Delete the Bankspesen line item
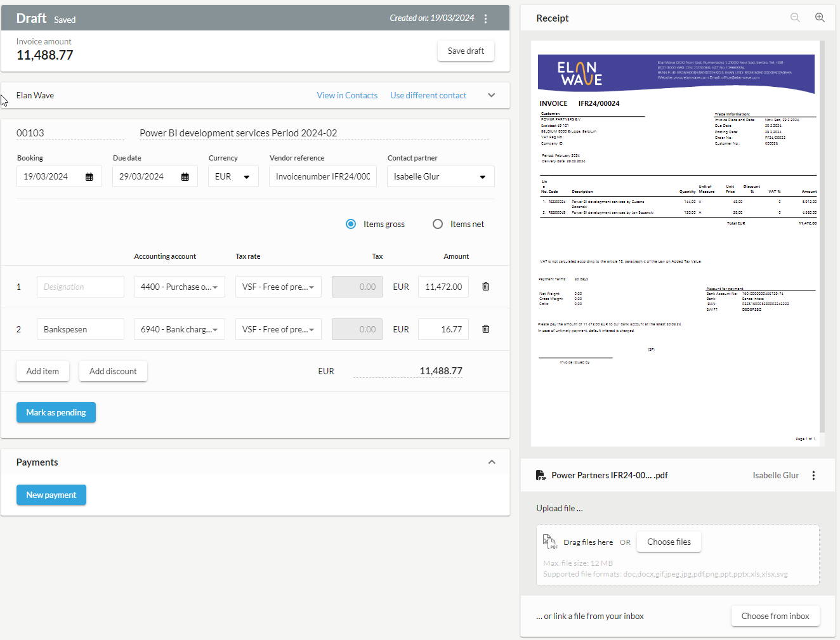 (x=485, y=329)
